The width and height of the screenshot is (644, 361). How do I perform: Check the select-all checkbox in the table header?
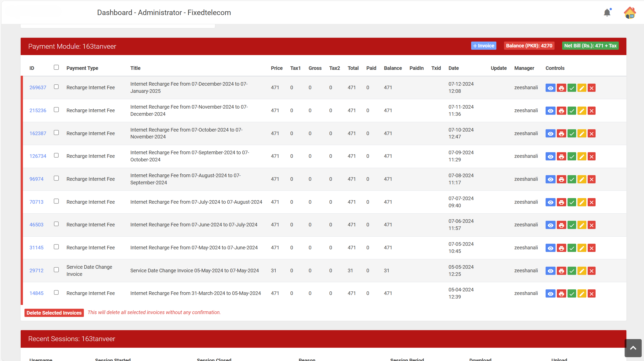pyautogui.click(x=56, y=67)
